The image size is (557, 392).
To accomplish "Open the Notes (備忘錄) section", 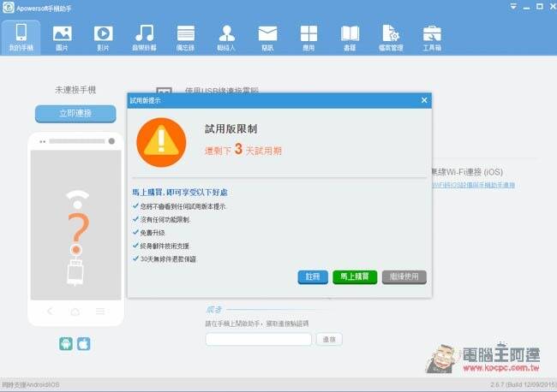I will point(185,38).
